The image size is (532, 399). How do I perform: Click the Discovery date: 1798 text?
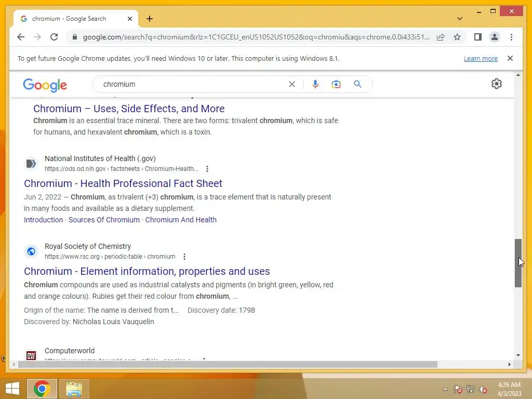coord(221,310)
